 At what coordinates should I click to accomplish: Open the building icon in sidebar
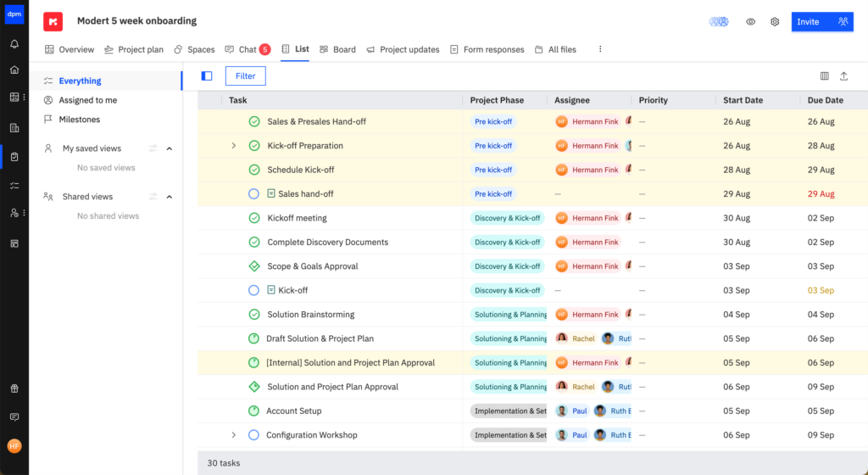pos(14,128)
